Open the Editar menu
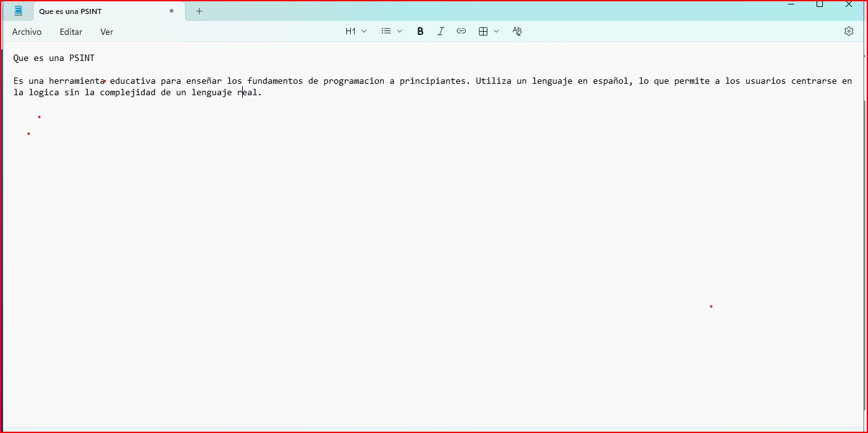 click(x=71, y=32)
